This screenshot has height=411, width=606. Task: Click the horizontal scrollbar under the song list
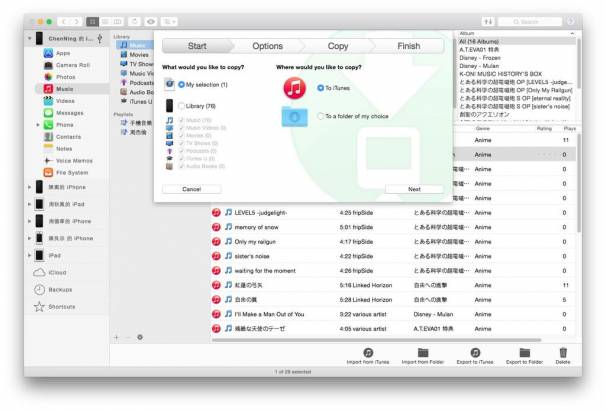(376, 340)
